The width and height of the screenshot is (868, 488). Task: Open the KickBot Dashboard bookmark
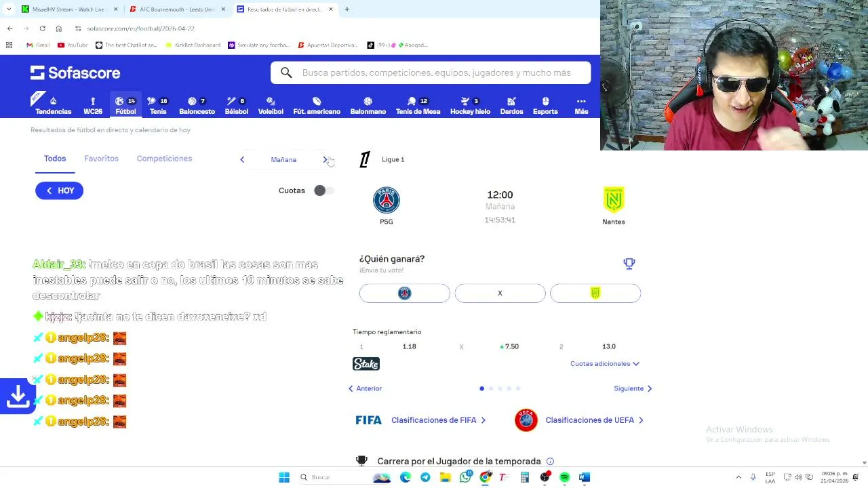[x=193, y=45]
